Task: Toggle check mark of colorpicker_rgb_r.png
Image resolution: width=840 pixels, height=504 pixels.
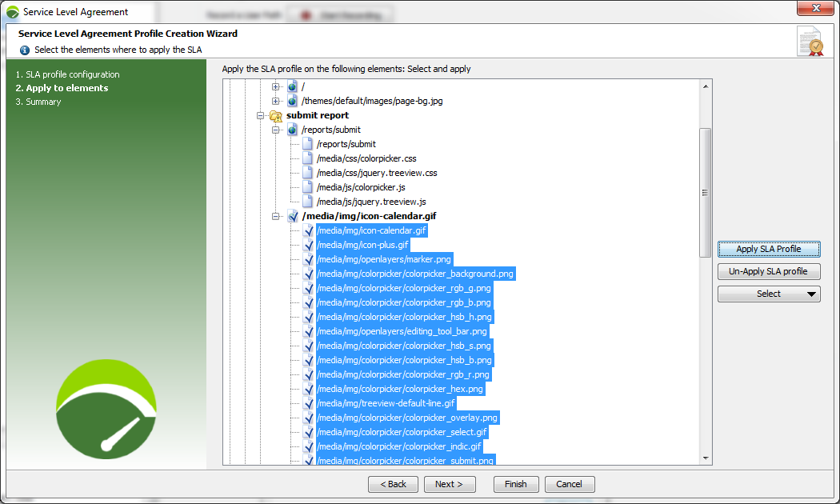Action: (x=308, y=375)
